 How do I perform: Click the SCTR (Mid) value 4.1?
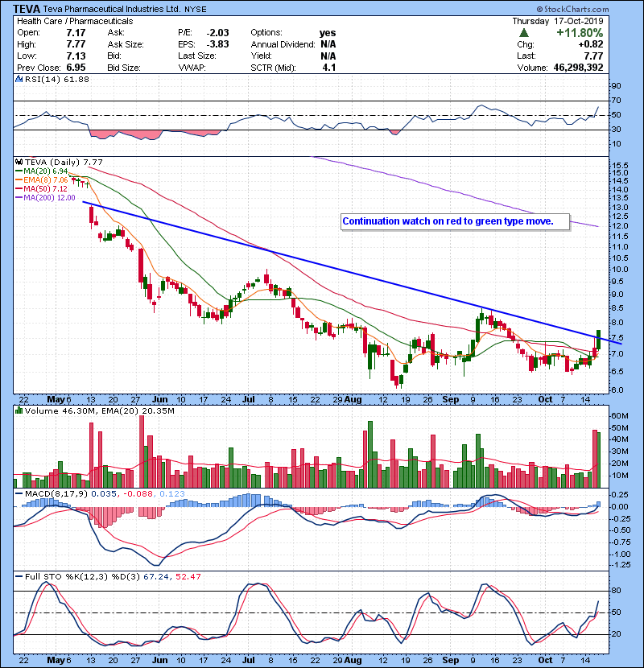point(329,68)
